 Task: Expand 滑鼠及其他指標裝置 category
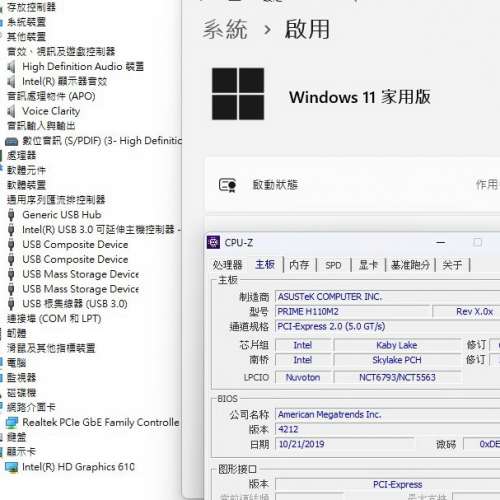click(x=51, y=348)
